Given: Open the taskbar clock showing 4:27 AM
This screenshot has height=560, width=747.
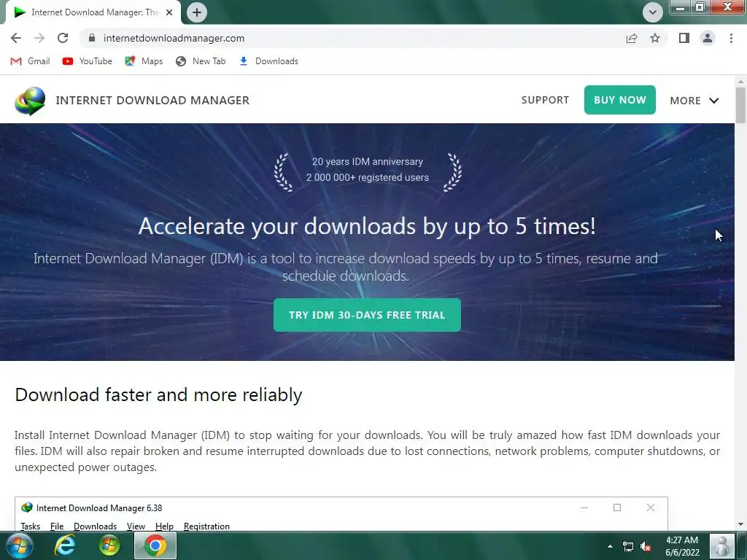Looking at the screenshot, I should [682, 546].
